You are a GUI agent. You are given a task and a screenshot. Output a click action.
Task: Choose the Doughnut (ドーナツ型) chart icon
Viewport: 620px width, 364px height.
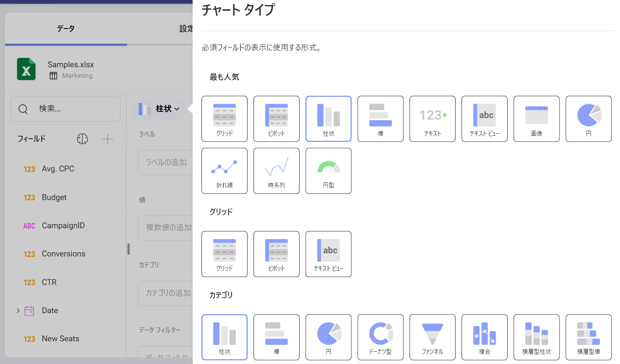(x=380, y=337)
